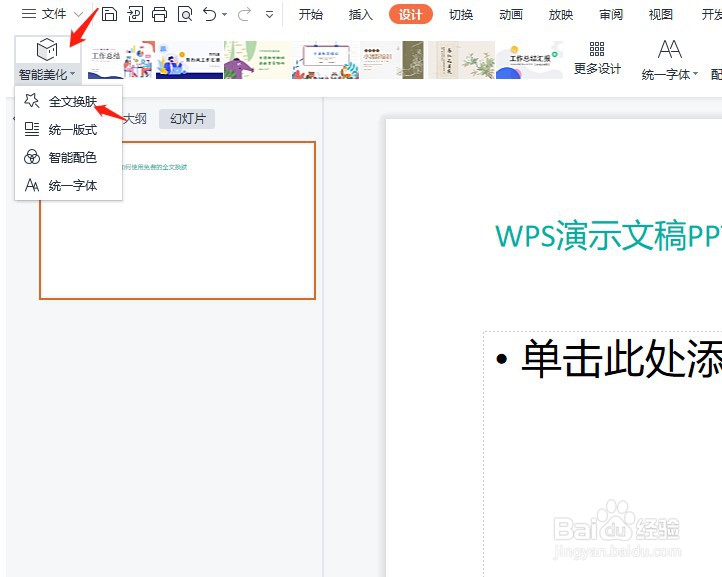Expand the undo history dropdown arrow
Screen dimensions: 722x577
[x=225, y=15]
